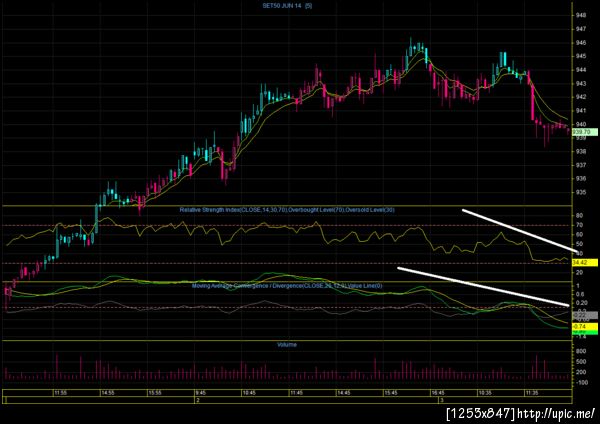Click the 80 level on RSI axis
This screenshot has width=600, height=424.
[x=579, y=216]
